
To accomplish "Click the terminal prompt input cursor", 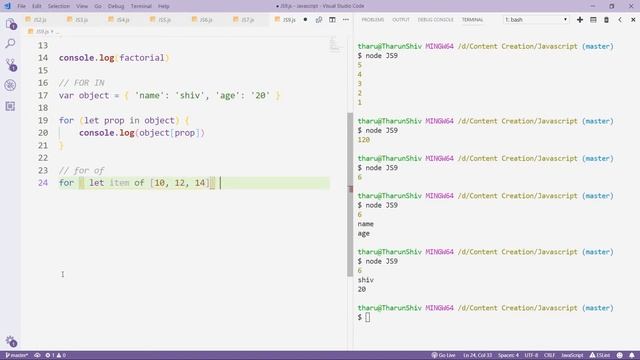I will 368,317.
